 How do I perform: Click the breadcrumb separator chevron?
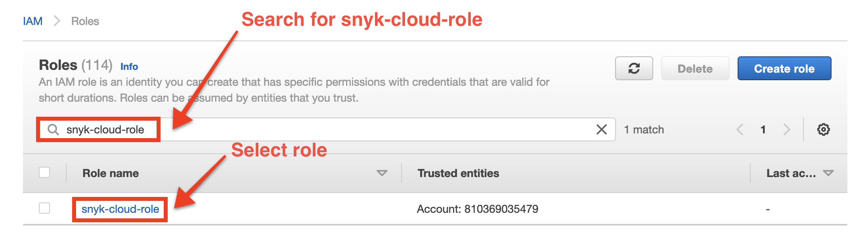point(57,21)
